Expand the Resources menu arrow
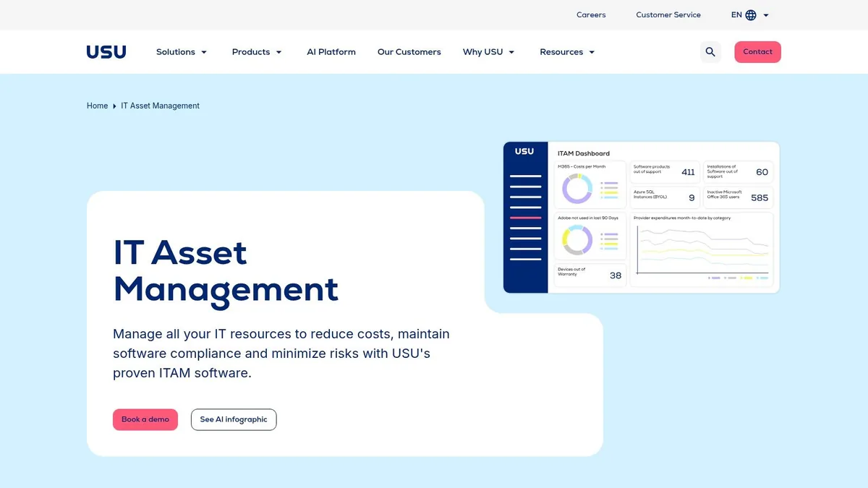868x488 pixels. point(592,52)
